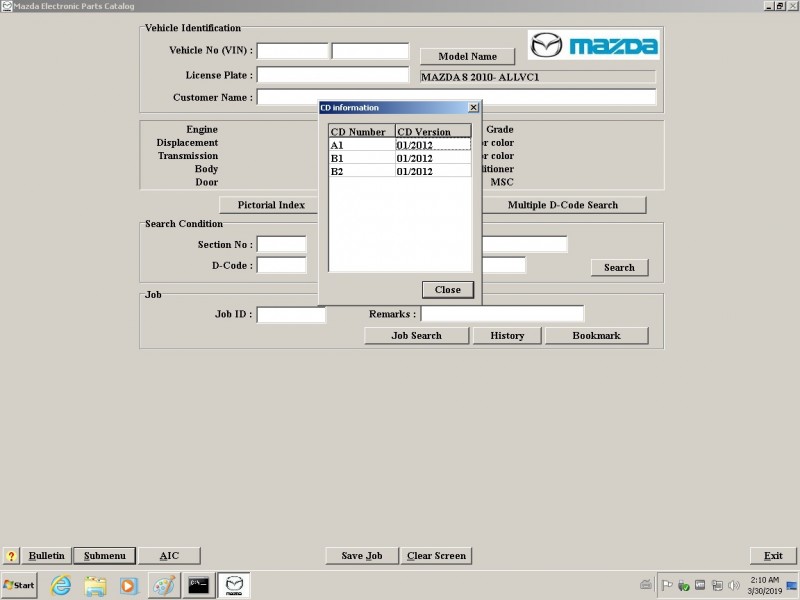Screen dimensions: 800x600
Task: Click CD Version 01/2012 for B2
Action: tap(433, 171)
